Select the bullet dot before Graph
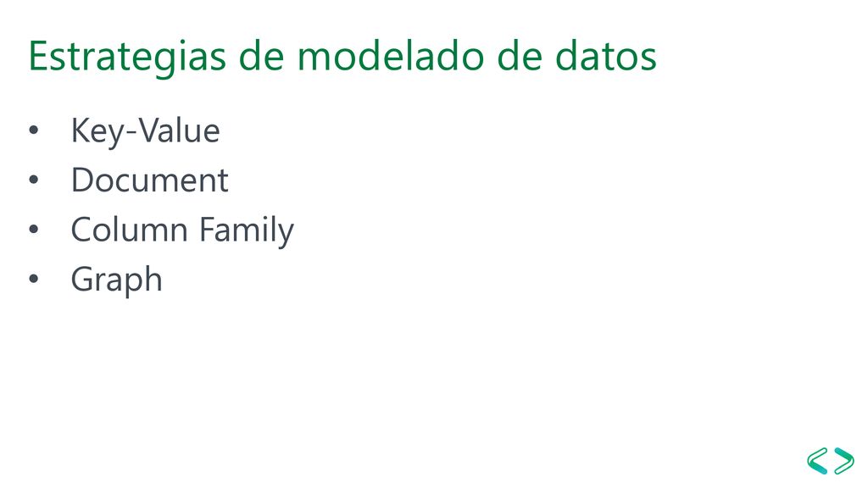The width and height of the screenshot is (868, 488). click(x=34, y=279)
